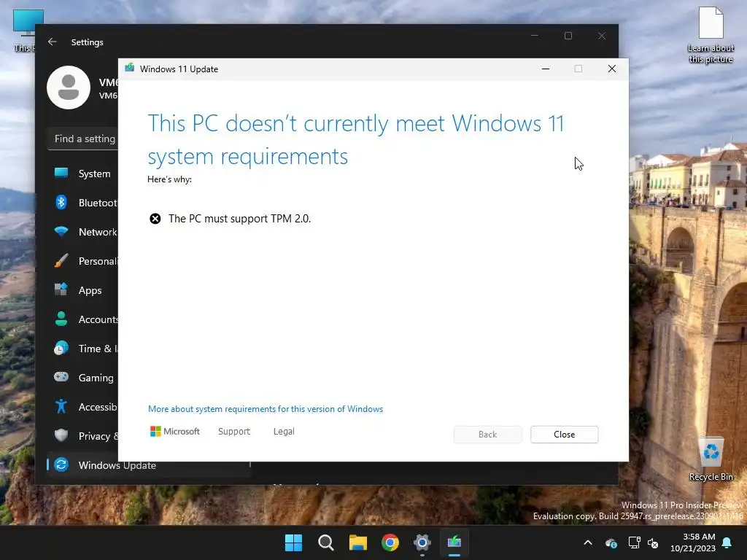Click the network display tray icon
Screen dimensions: 747x560
(x=634, y=542)
